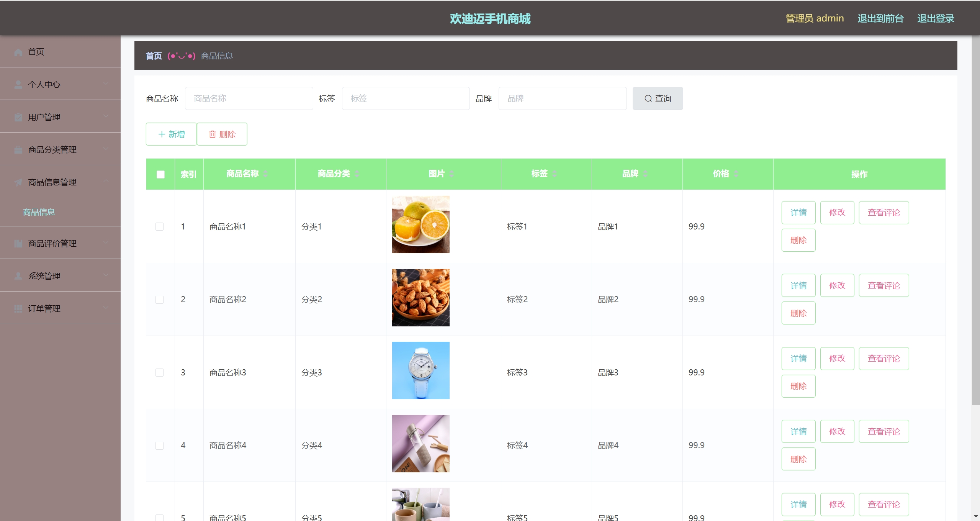
Task: Check the box for row 商品名称1
Action: pos(159,226)
